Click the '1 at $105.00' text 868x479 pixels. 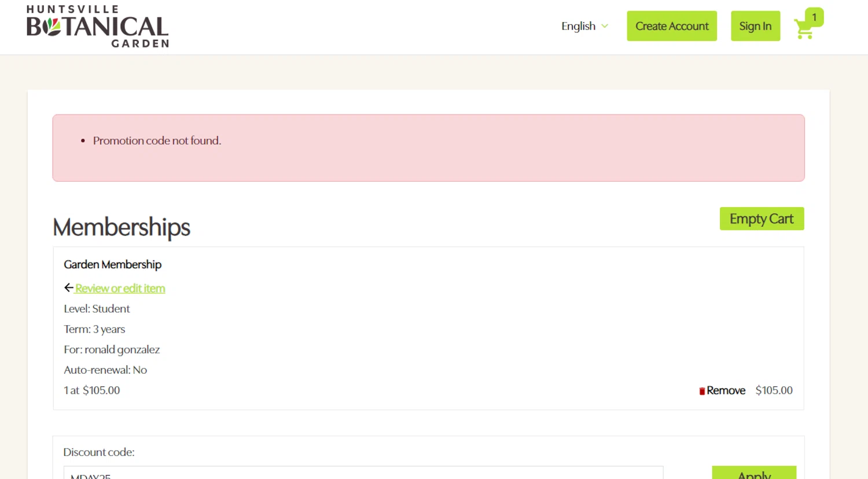[92, 390]
